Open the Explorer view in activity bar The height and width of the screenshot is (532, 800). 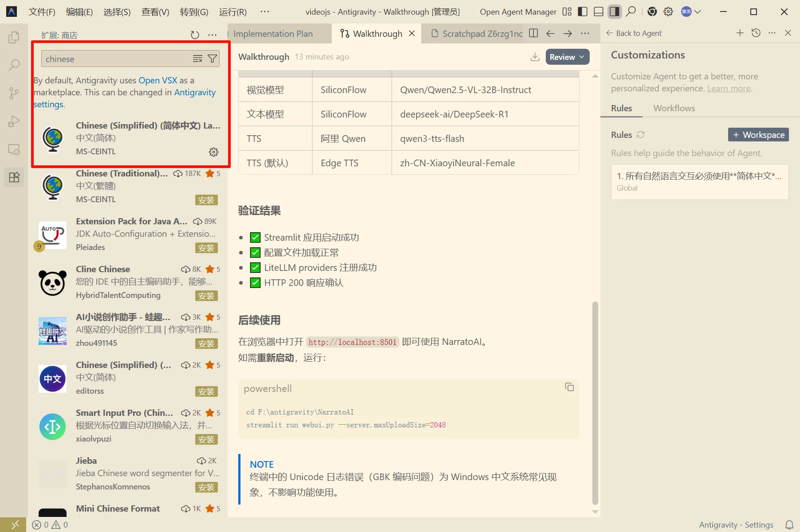pyautogui.click(x=14, y=38)
